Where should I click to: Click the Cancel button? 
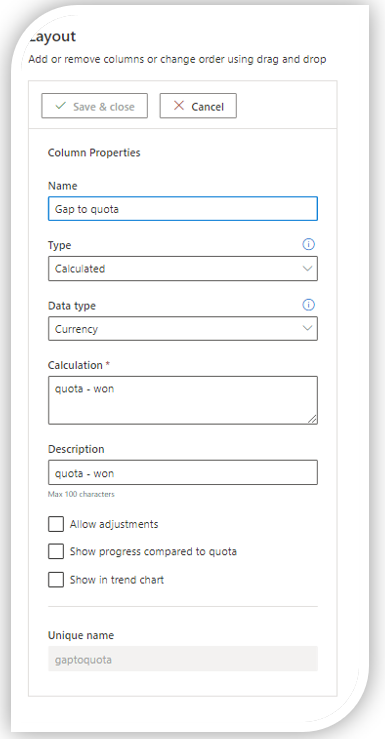coord(198,106)
